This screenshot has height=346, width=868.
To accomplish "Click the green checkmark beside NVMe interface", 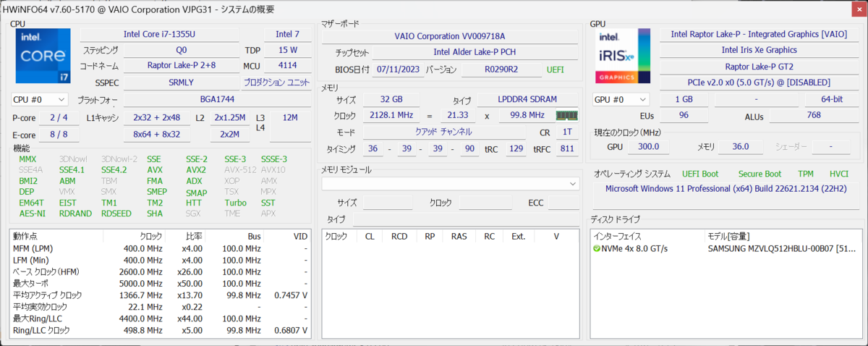I will point(597,249).
